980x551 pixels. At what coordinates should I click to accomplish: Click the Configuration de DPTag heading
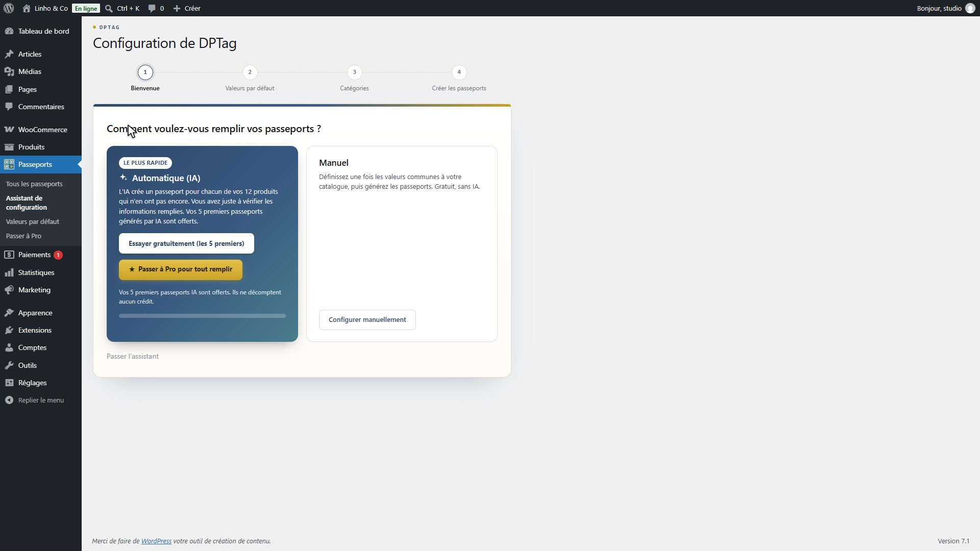coord(165,43)
